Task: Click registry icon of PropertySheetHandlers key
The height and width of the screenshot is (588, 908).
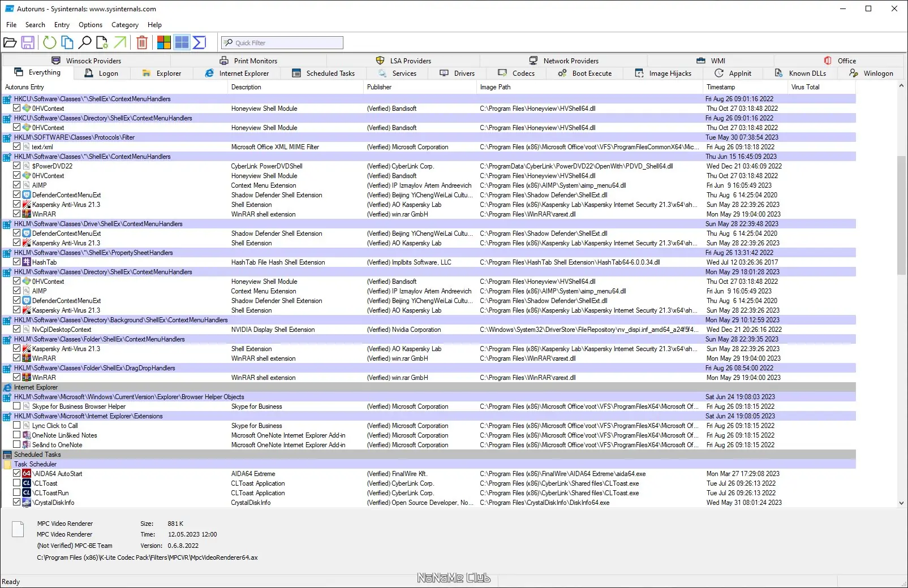Action: coord(7,253)
